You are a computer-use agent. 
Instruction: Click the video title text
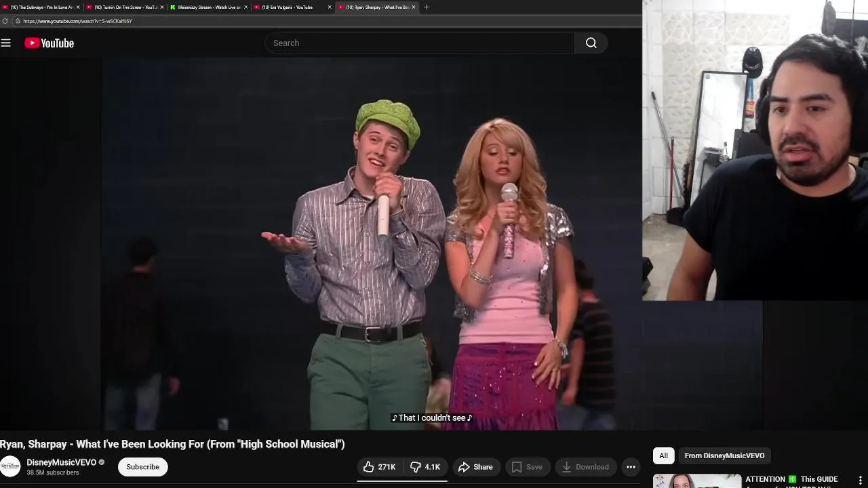pos(172,444)
